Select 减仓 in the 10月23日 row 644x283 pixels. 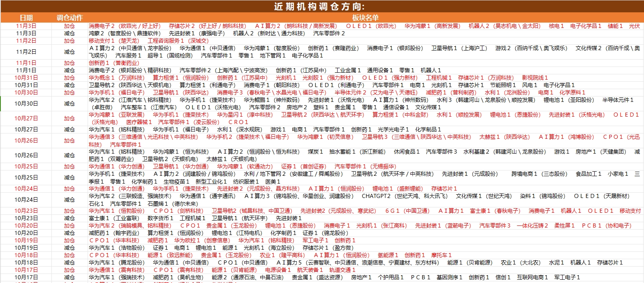point(69,218)
